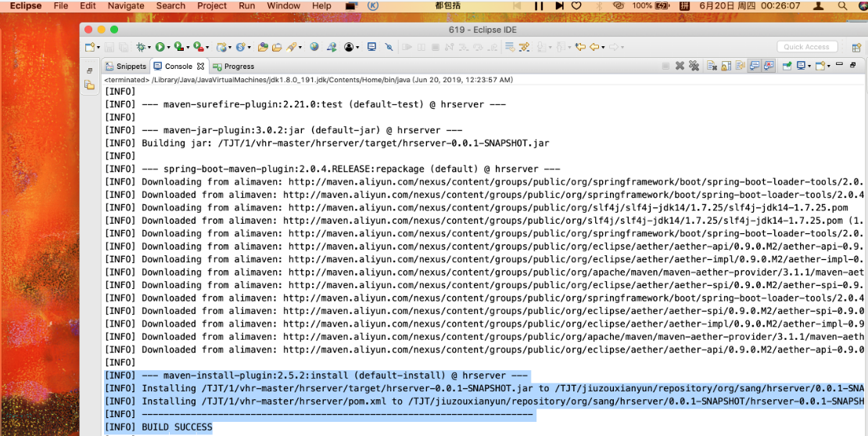Remove launch with single X icon
The width and height of the screenshot is (868, 436).
[x=680, y=66]
